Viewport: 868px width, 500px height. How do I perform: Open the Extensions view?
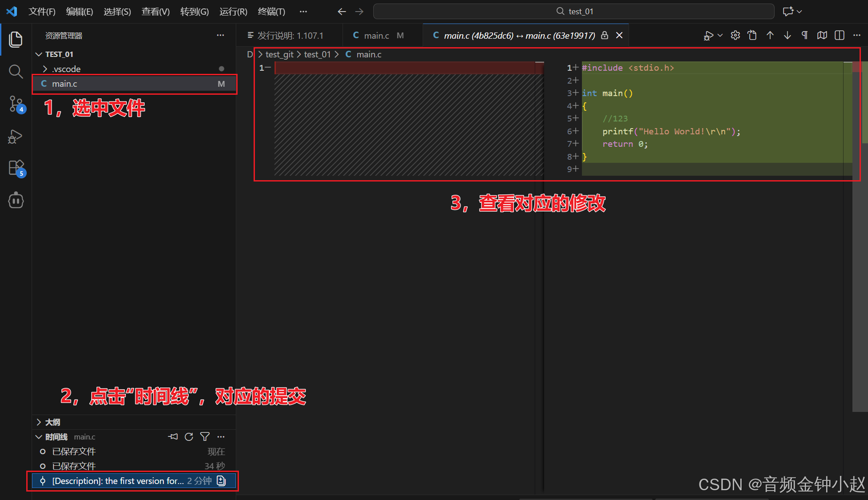pos(16,168)
